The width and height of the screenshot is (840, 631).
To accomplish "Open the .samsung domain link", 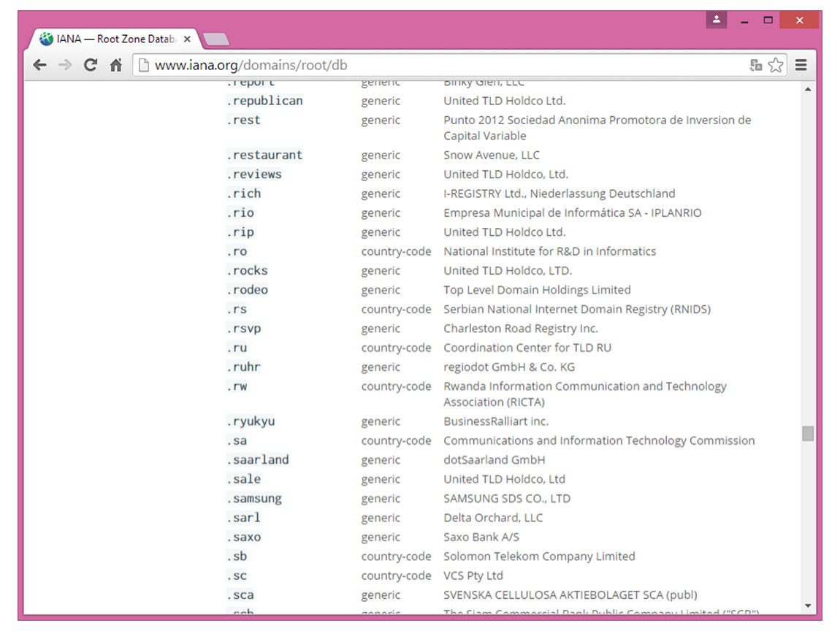I will coord(254,498).
